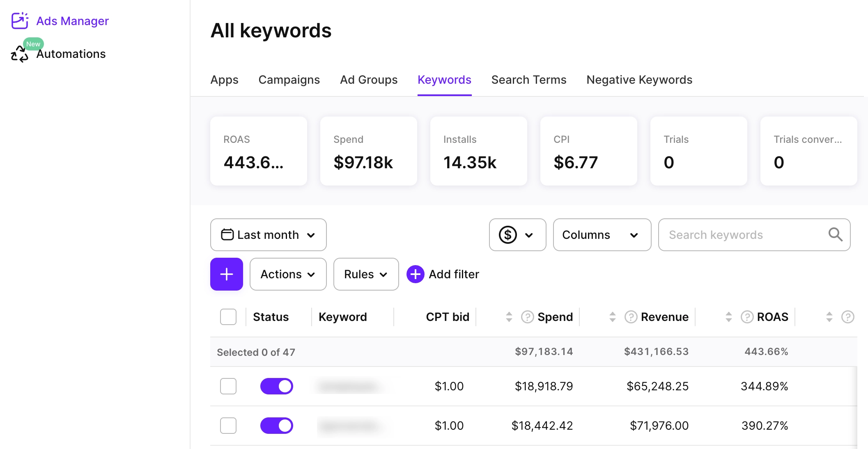Check the checkbox on the second keyword row

[228, 426]
